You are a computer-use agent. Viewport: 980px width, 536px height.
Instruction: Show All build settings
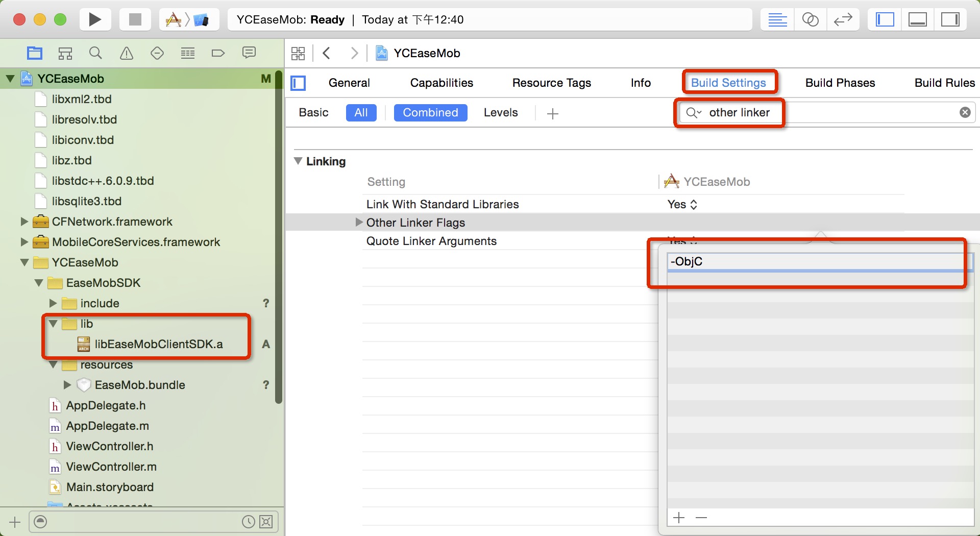point(361,112)
